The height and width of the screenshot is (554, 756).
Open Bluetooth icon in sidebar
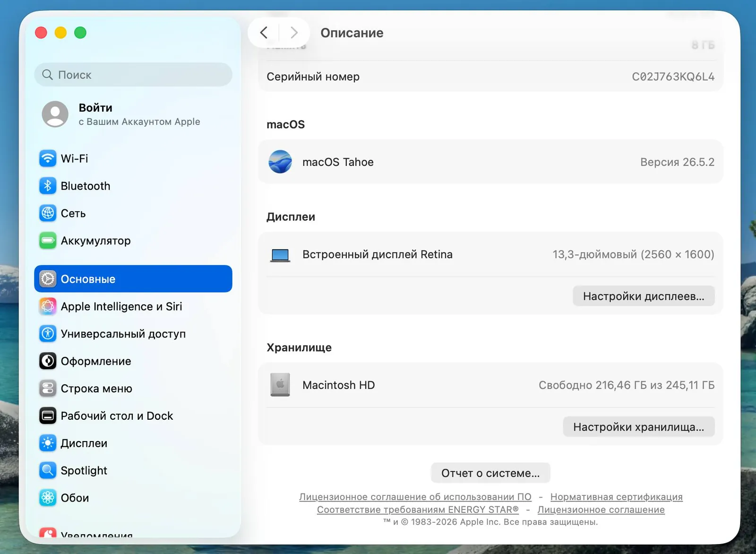48,186
